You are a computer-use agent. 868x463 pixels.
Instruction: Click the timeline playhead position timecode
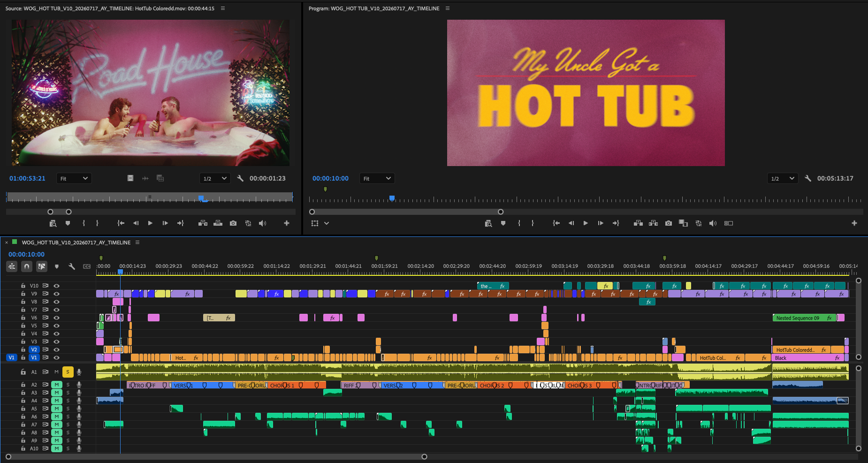(x=26, y=254)
